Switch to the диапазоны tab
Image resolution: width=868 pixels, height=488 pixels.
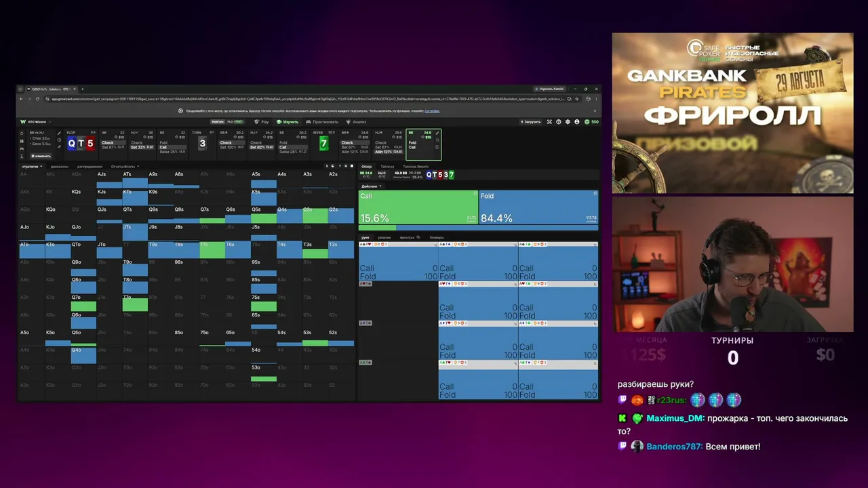click(60, 166)
